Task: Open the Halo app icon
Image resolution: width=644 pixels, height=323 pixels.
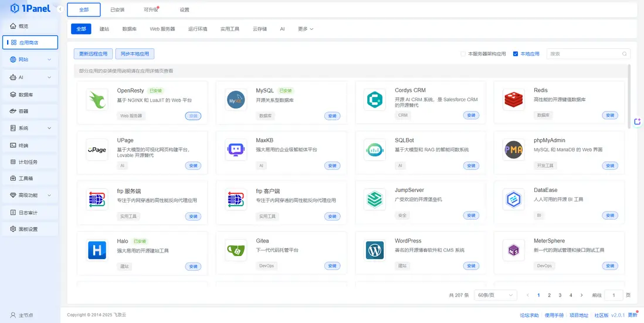Action: [x=97, y=250]
